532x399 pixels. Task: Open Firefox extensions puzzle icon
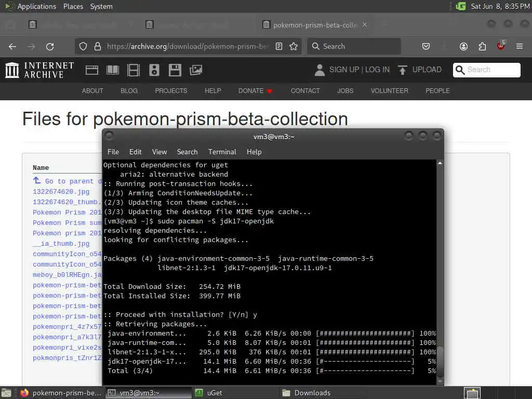[482, 46]
